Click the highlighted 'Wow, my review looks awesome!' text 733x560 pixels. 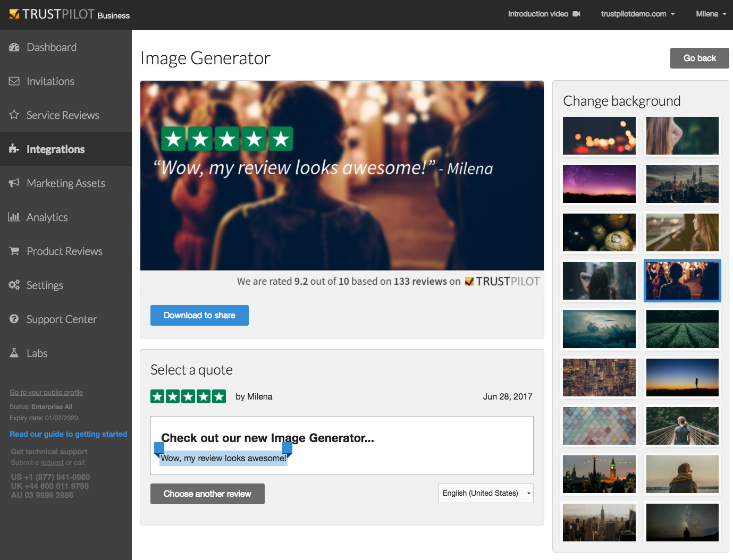[x=223, y=458]
